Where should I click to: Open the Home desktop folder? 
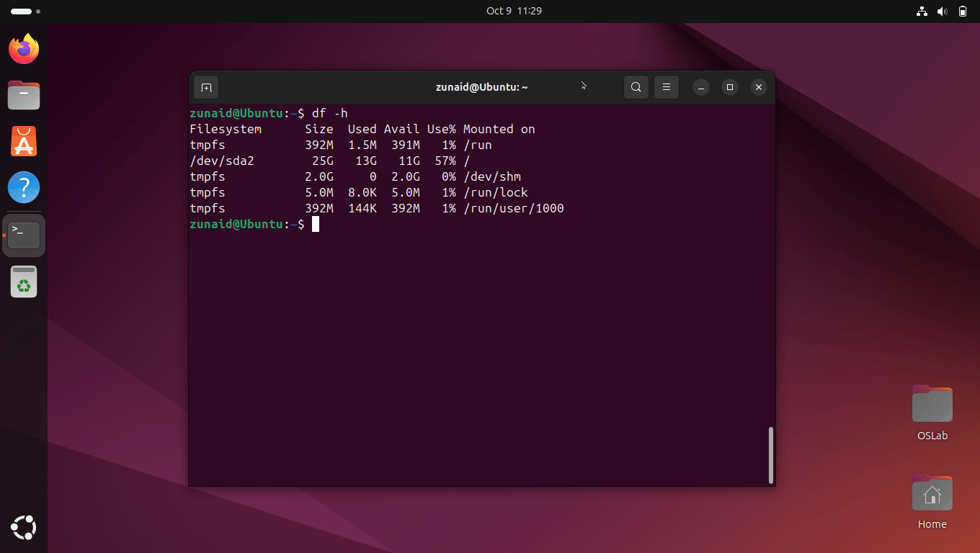point(932,494)
